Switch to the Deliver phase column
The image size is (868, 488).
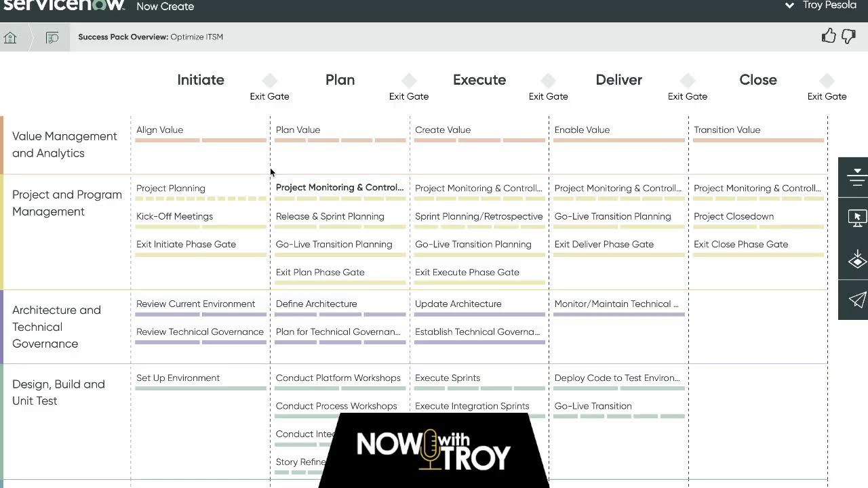pyautogui.click(x=618, y=79)
